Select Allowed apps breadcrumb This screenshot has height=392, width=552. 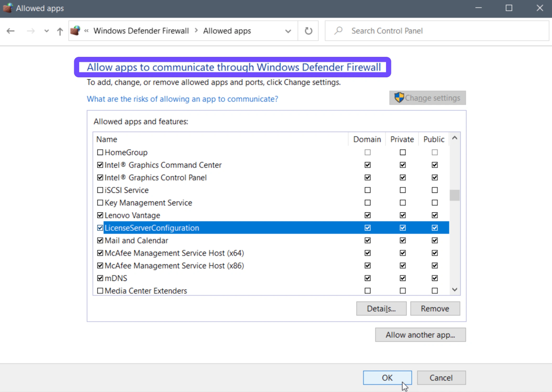click(227, 31)
